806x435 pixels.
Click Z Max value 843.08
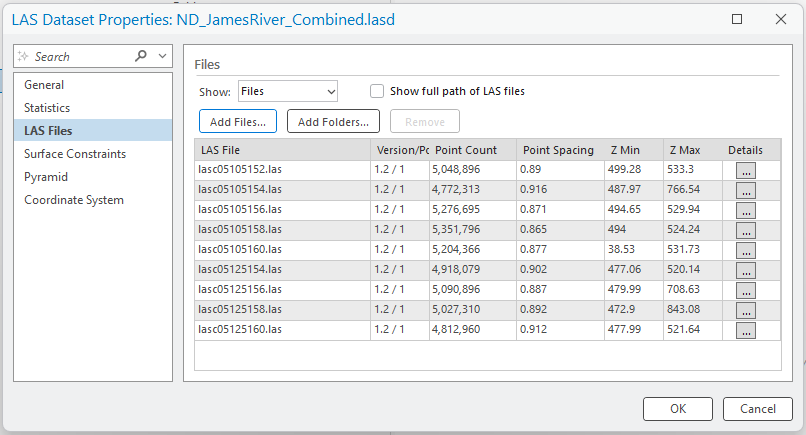684,310
